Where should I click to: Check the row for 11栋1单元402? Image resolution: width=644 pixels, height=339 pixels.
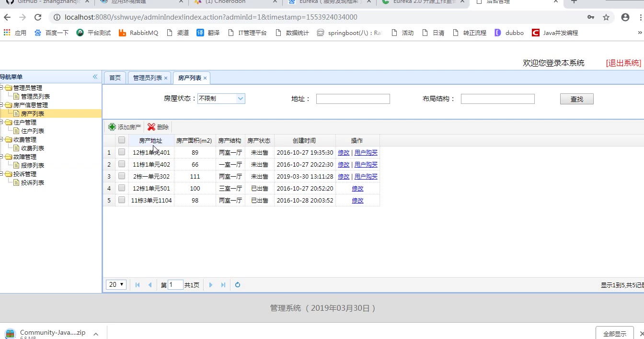coord(122,164)
